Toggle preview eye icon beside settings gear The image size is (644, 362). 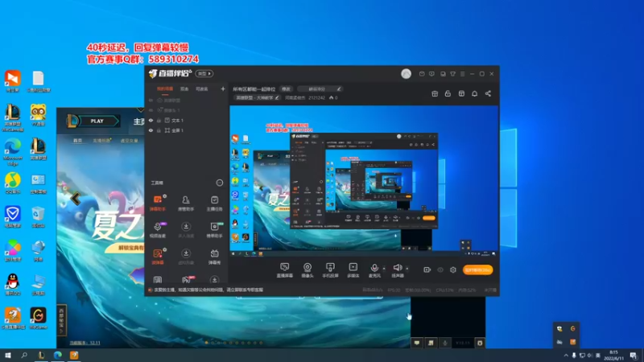pos(440,269)
